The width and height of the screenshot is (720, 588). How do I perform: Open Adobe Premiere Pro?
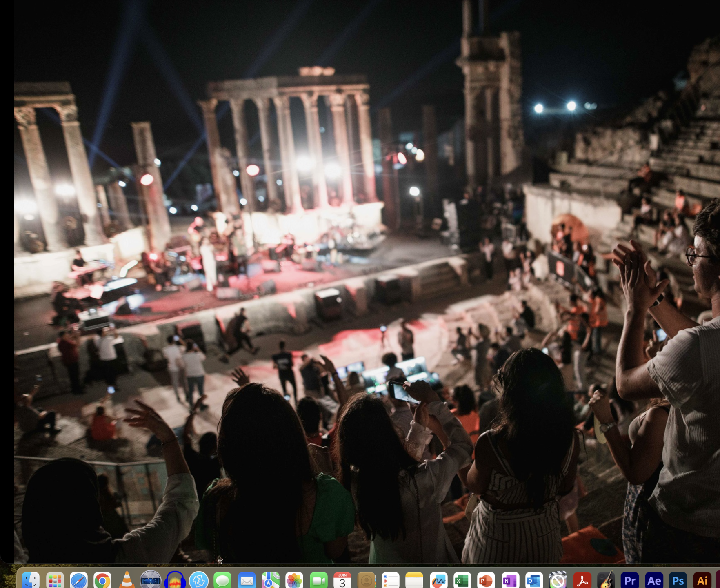[630, 580]
